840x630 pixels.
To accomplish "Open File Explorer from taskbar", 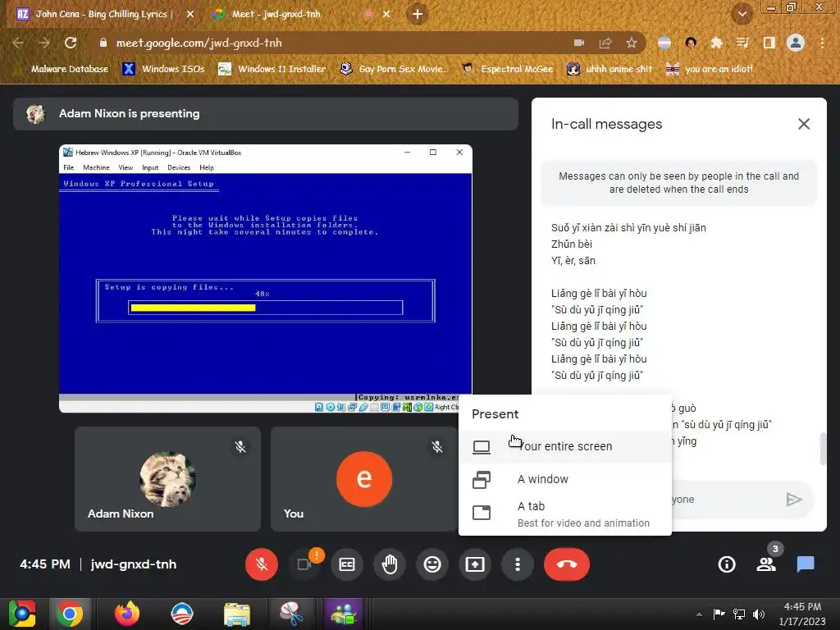I will pos(237,614).
